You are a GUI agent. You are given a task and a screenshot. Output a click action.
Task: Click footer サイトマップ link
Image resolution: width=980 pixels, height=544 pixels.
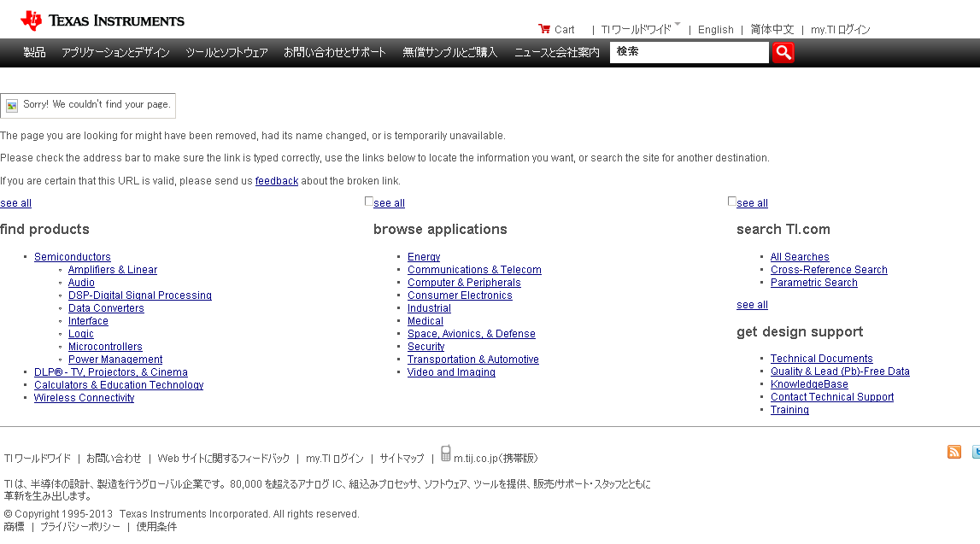click(x=402, y=459)
